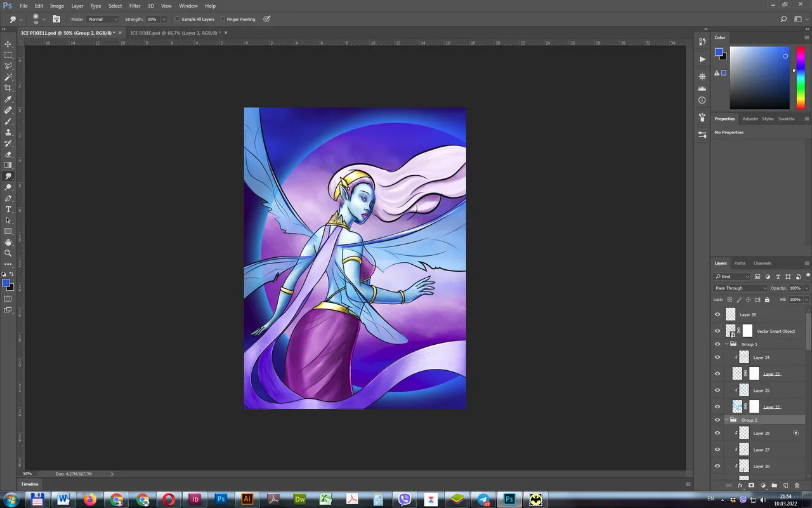Select the Eraser tool
The image size is (812, 508).
(8, 154)
